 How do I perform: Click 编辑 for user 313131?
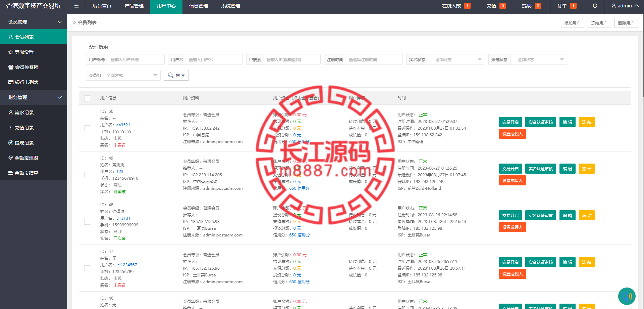[x=568, y=215]
